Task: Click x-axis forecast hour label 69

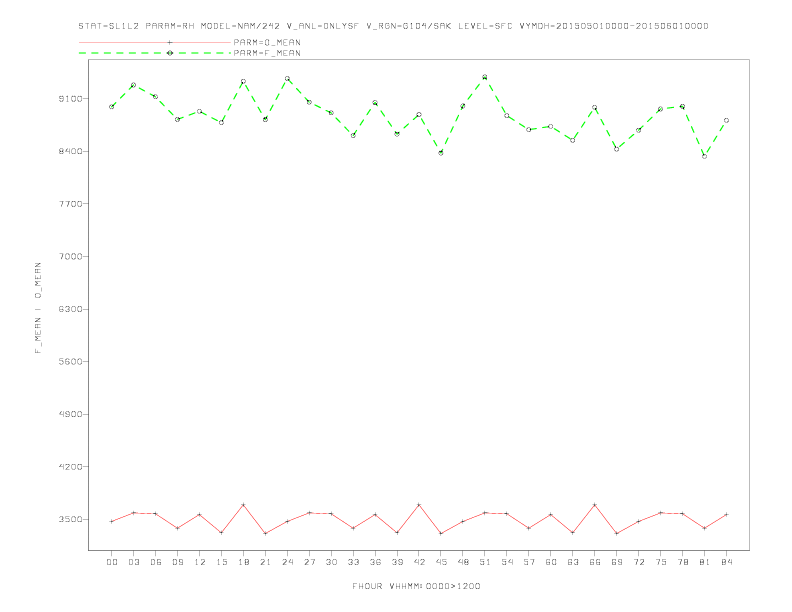Action: 617,562
